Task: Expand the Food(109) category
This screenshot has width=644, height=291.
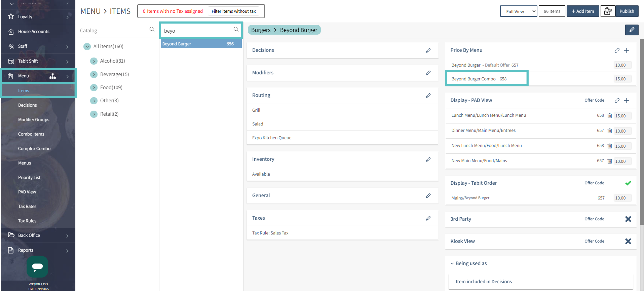Action: click(x=94, y=88)
